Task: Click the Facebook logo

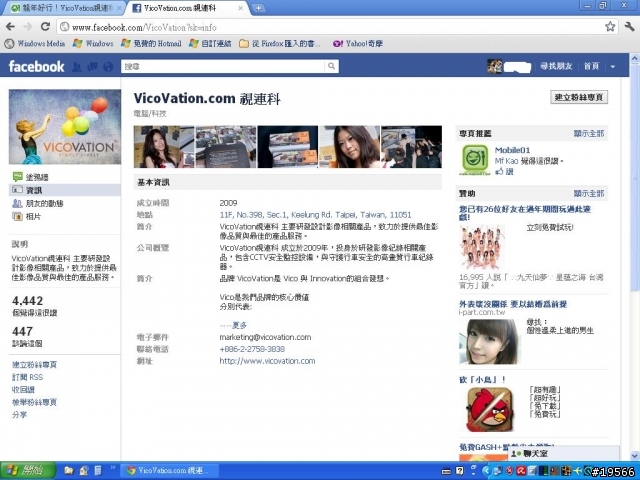Action: 36,66
